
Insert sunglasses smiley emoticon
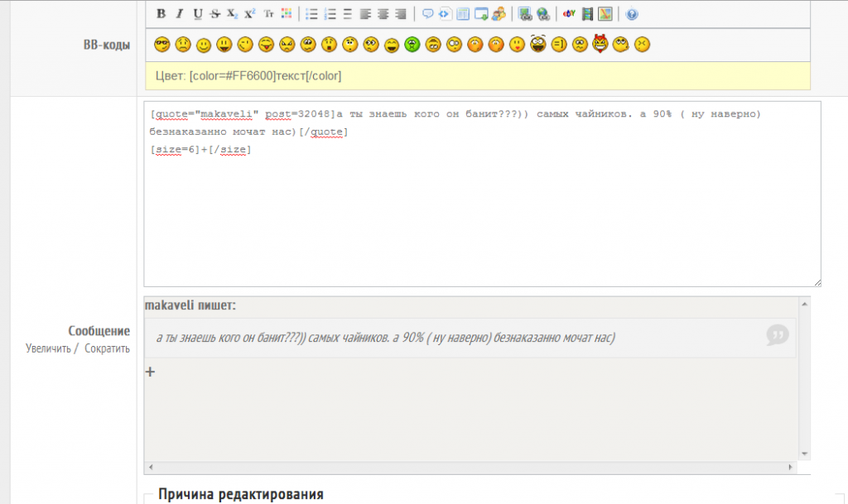(x=161, y=45)
